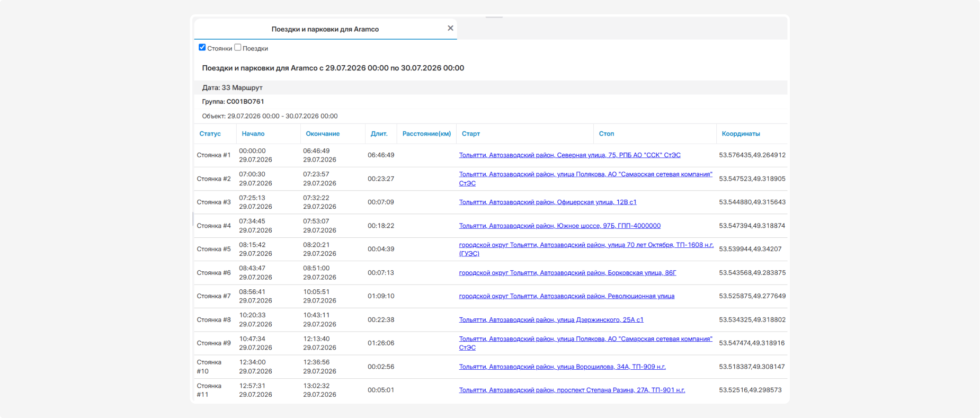Viewport: 980px width, 418px height.
Task: Select the Стоянка #11 status cell
Action: (209, 390)
